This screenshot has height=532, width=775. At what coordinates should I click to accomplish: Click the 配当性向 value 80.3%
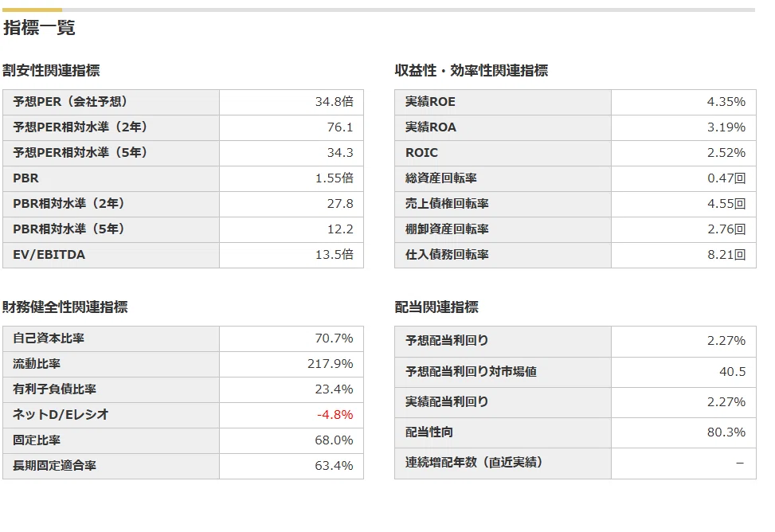[726, 432]
